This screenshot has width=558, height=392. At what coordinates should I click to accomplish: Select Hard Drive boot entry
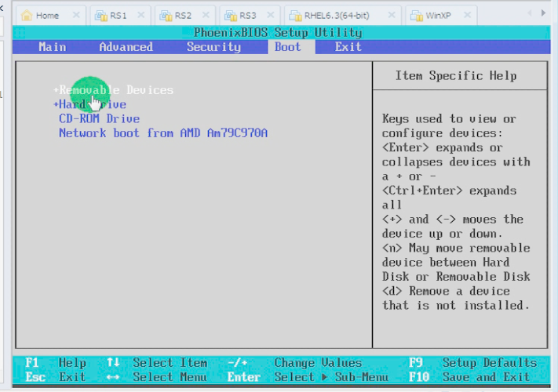[x=93, y=104]
